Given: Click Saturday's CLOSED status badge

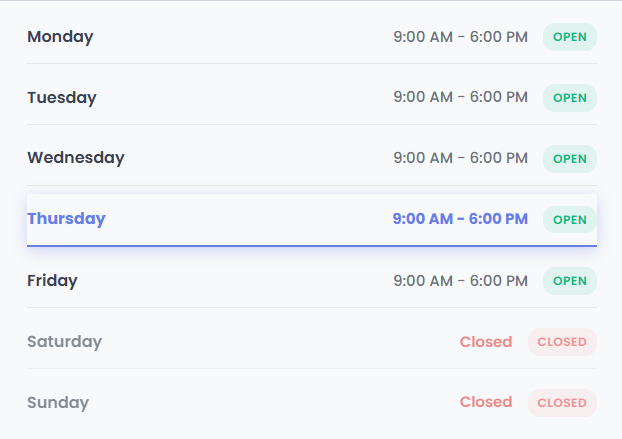Looking at the screenshot, I should tap(562, 342).
